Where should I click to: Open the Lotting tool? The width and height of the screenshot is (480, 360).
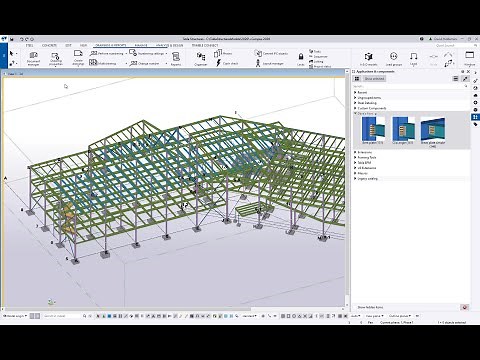316,62
